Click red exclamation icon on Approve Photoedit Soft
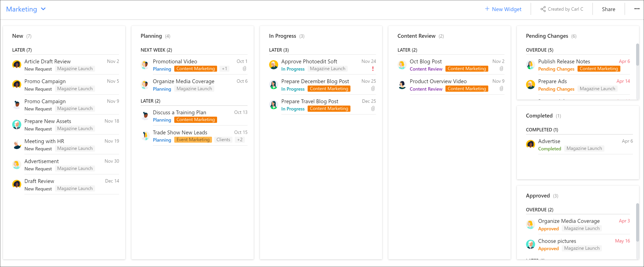The width and height of the screenshot is (644, 267). (x=373, y=69)
